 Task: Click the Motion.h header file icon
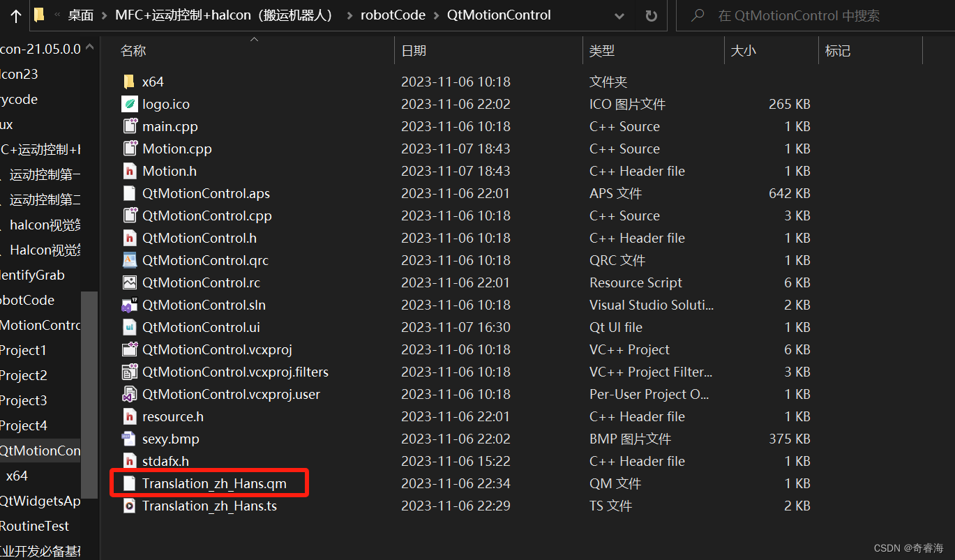click(x=129, y=171)
